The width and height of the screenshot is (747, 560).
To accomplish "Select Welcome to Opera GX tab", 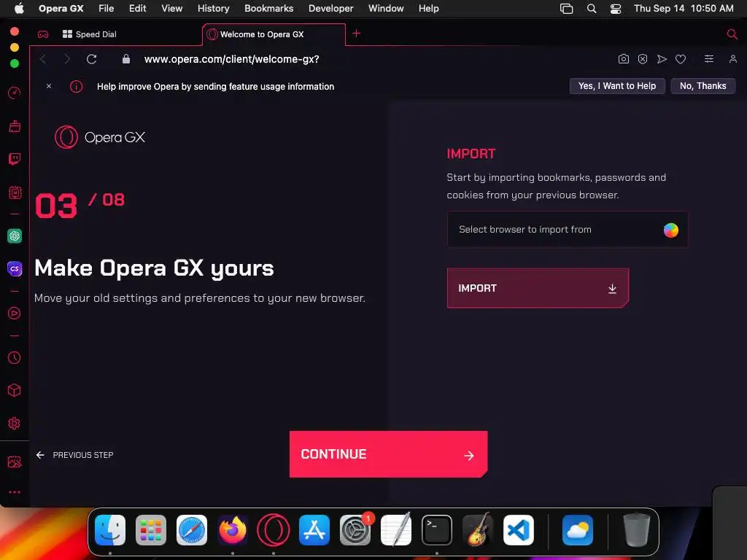I will [274, 34].
